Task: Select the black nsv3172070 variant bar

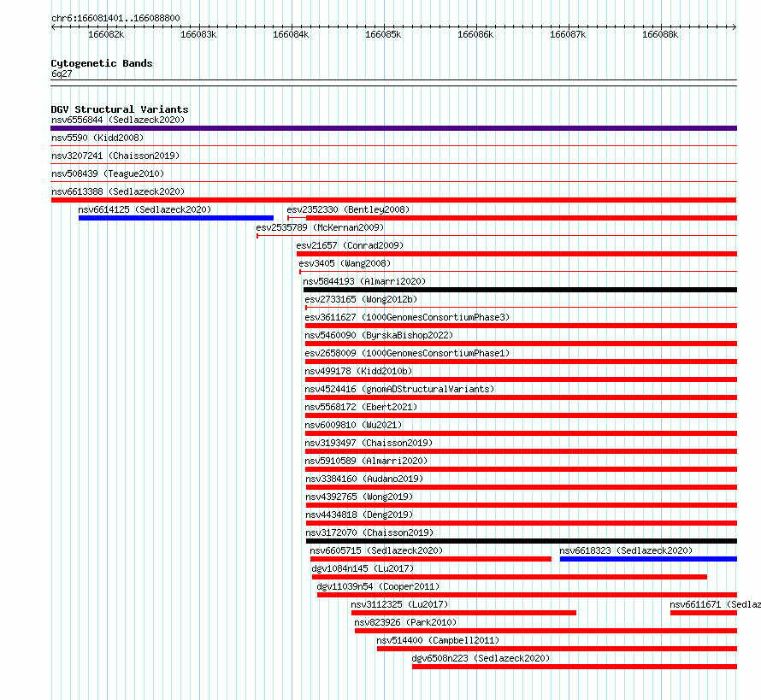Action: pos(522,541)
